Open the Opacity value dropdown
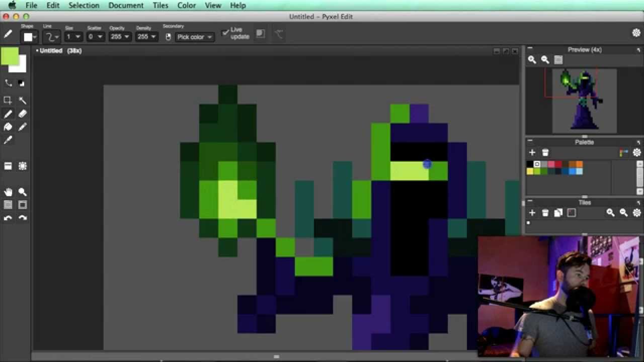Viewport: 644px width, 362px height. click(x=120, y=37)
